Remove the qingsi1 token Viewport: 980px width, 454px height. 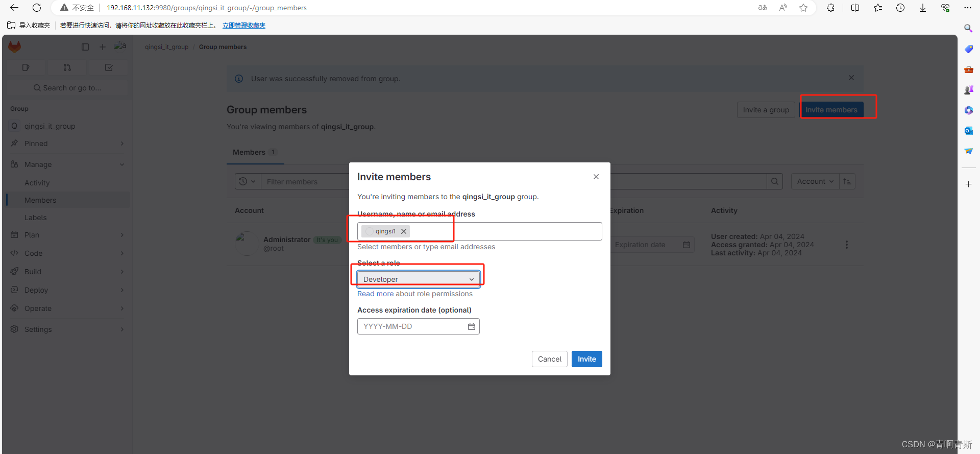[404, 231]
